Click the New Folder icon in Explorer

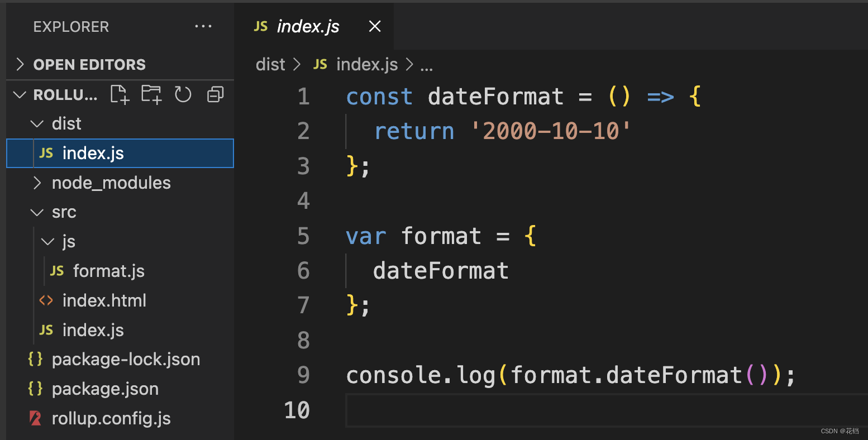(x=151, y=94)
